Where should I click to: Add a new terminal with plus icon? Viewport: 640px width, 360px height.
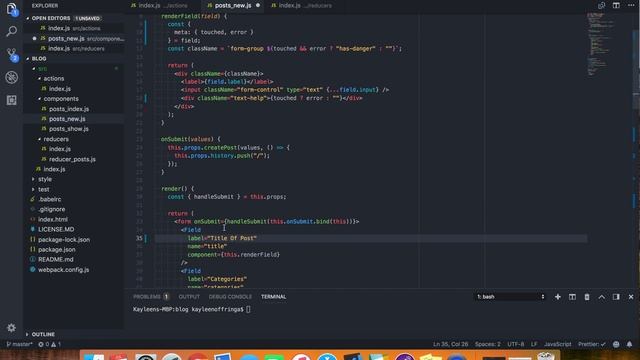tap(558, 297)
